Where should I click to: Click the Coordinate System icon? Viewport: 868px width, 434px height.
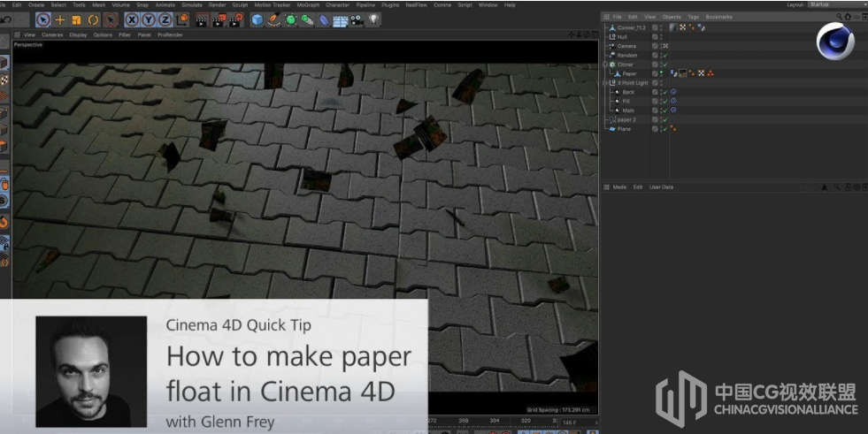(x=182, y=20)
